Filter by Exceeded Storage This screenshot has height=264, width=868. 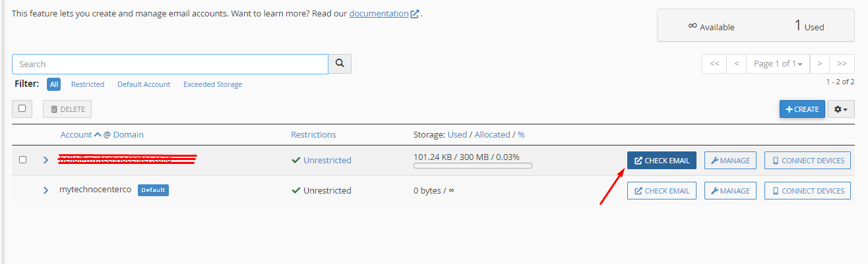[212, 84]
